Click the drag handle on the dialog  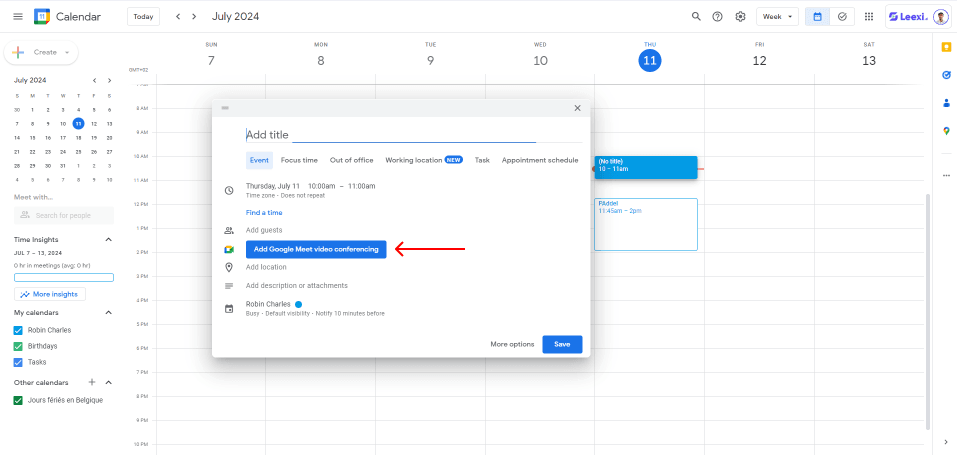pyautogui.click(x=225, y=108)
